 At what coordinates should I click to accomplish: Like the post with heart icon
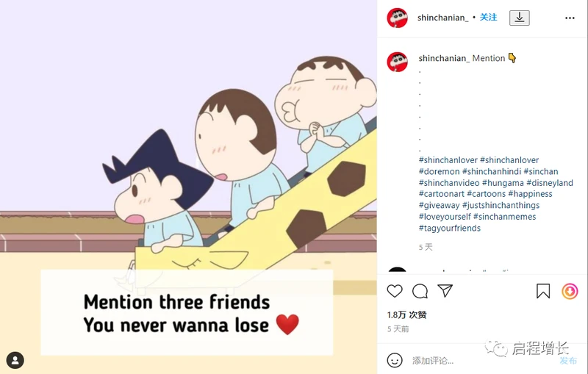[x=395, y=291]
